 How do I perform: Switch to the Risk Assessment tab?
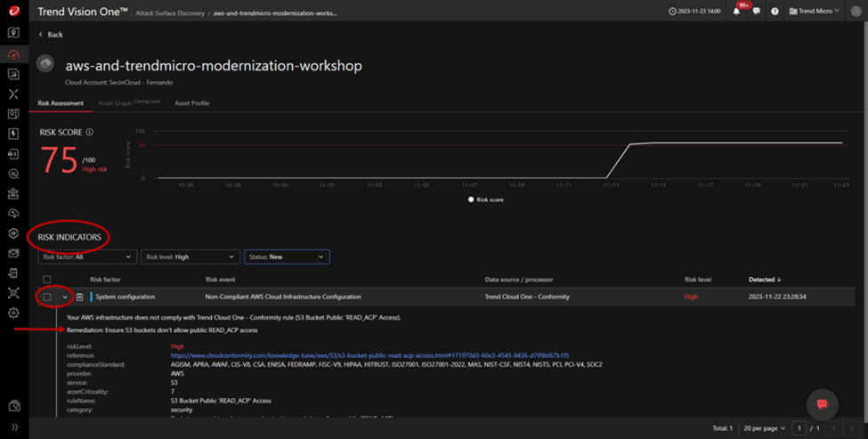tap(61, 103)
